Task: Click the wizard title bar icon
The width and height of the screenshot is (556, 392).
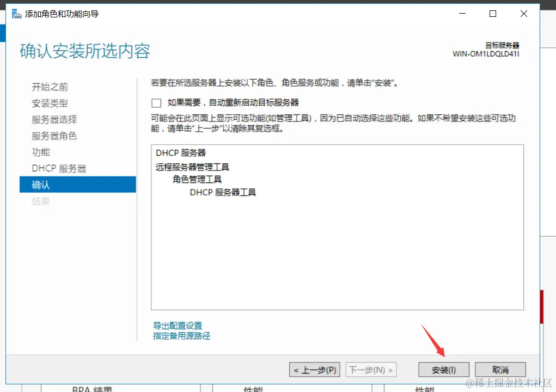Action: pos(16,14)
